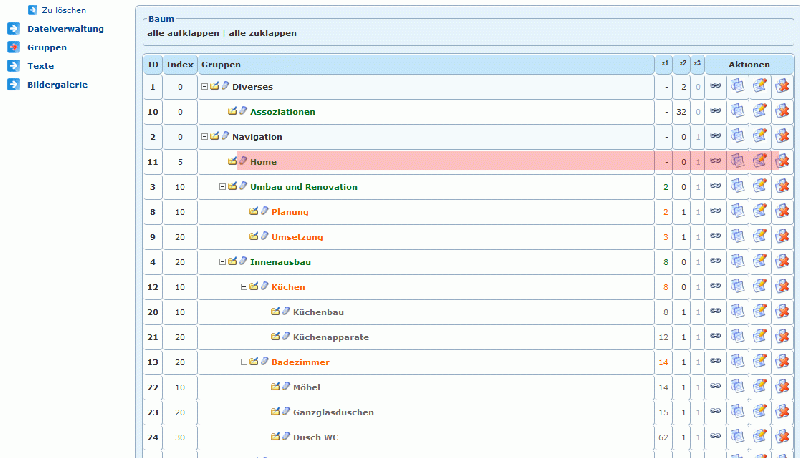This screenshot has height=458, width=800.
Task: Click the red X delete icon for Umsetzung
Action: pyautogui.click(x=782, y=236)
